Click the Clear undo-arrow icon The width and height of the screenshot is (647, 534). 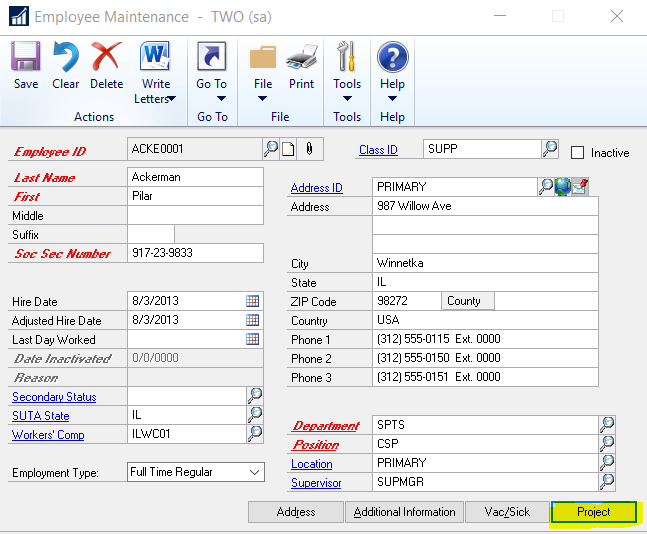(x=66, y=58)
